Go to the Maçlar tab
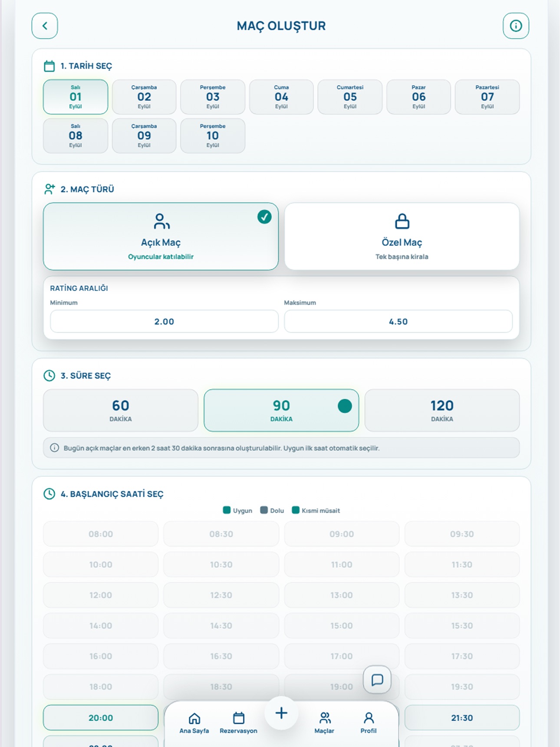 tap(324, 723)
